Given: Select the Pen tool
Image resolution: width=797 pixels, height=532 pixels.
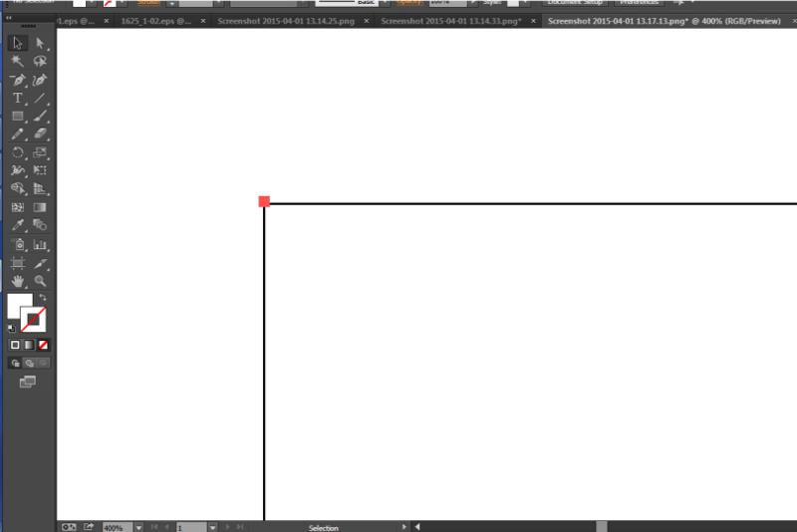Looking at the screenshot, I should pos(18,80).
